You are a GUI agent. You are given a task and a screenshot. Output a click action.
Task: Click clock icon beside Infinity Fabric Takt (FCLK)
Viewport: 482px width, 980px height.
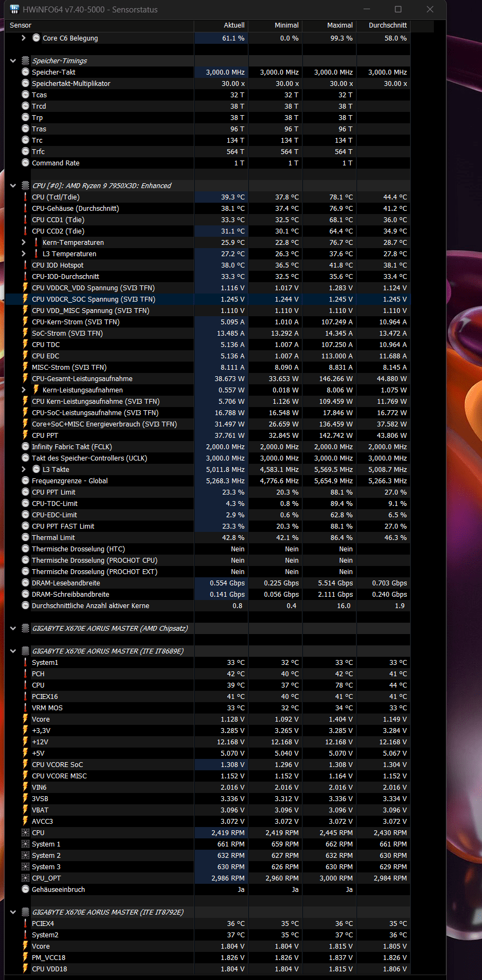point(25,446)
